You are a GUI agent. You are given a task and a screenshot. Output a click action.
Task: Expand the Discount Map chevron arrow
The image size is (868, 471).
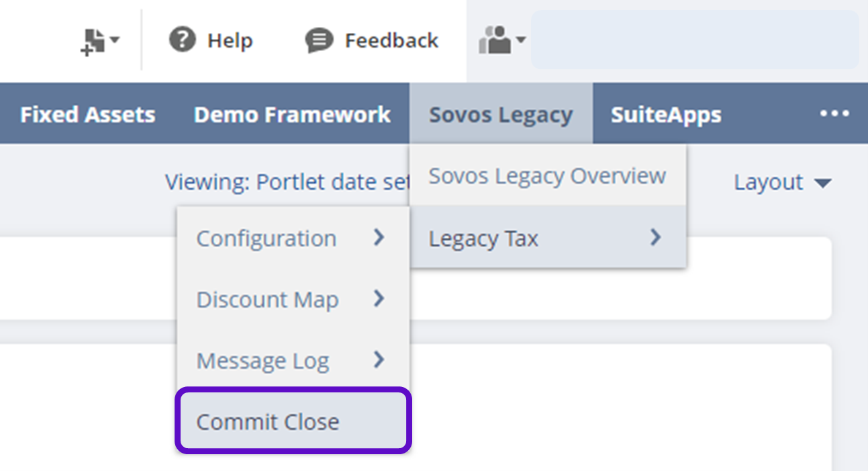[x=379, y=299]
